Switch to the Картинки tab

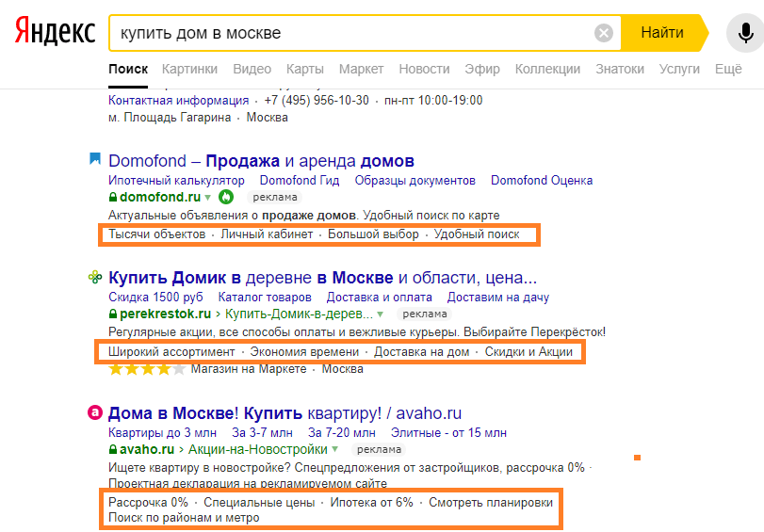pos(189,69)
